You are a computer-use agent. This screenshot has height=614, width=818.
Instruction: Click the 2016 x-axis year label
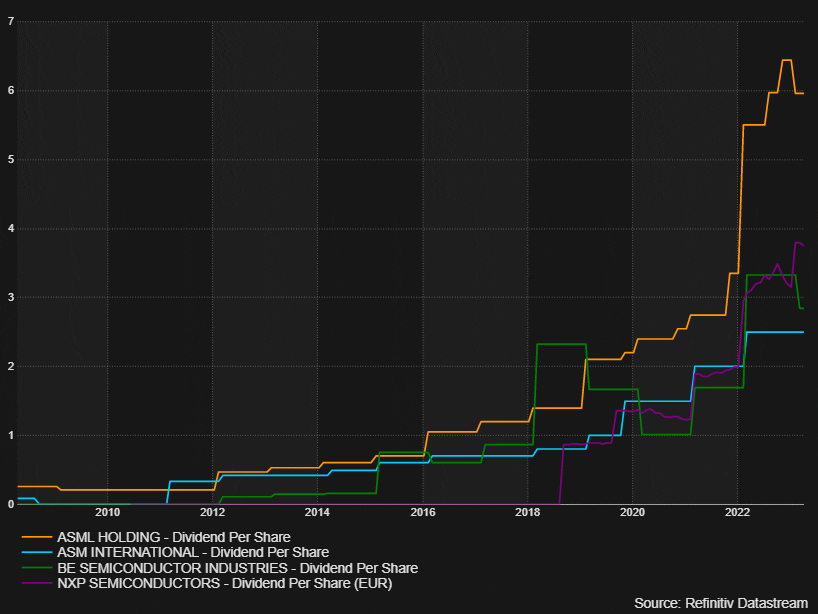[423, 512]
